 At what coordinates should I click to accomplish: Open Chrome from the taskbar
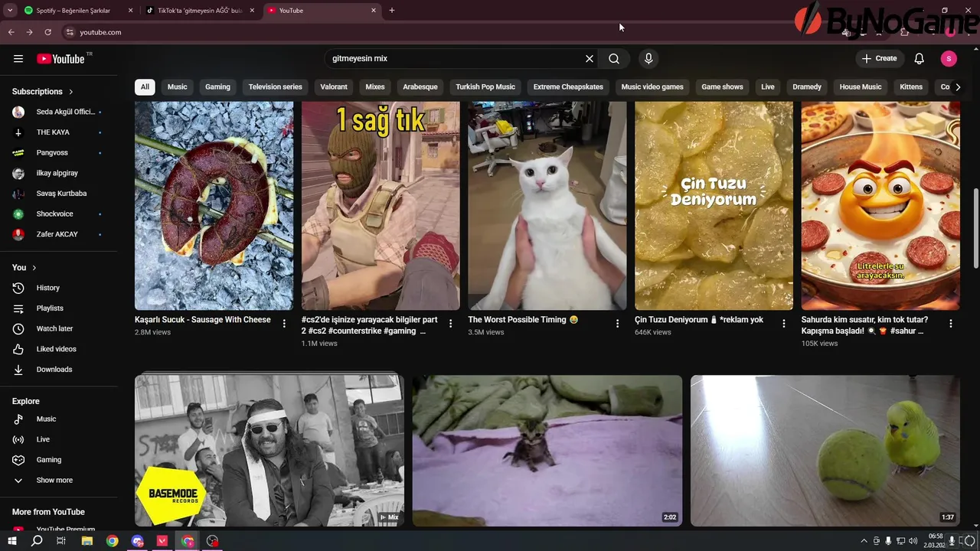(112, 541)
